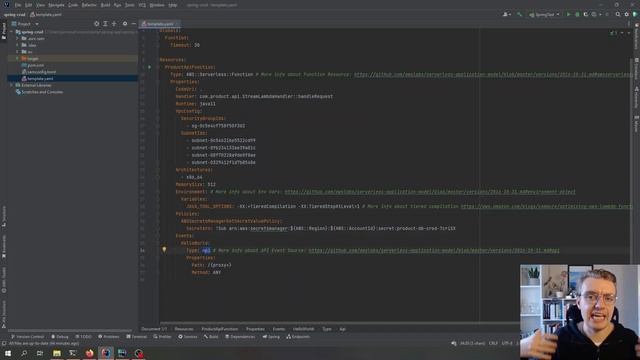Open the Profiler tool window
The image size is (640, 360).
[x=162, y=337]
